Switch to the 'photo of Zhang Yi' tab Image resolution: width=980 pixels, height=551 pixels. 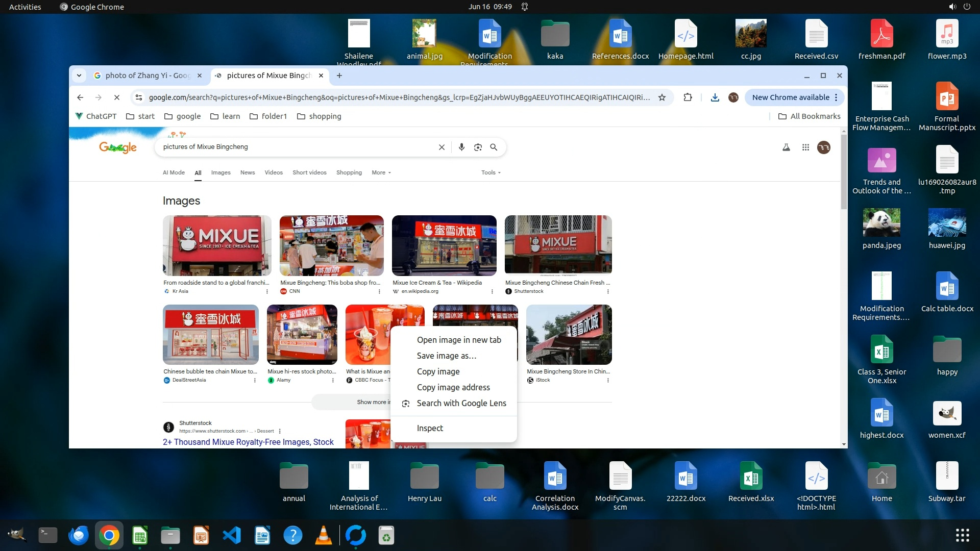147,76
